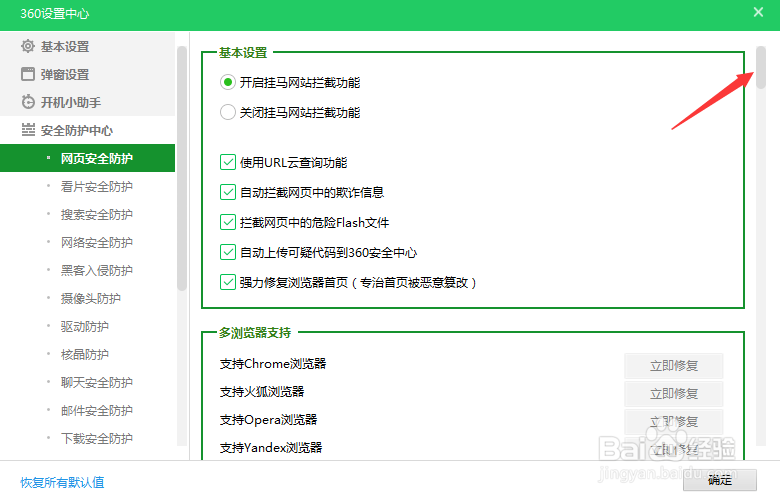Screen dimensions: 780x500
Task: Click 恢复所有默认值 link
Action: [x=62, y=482]
